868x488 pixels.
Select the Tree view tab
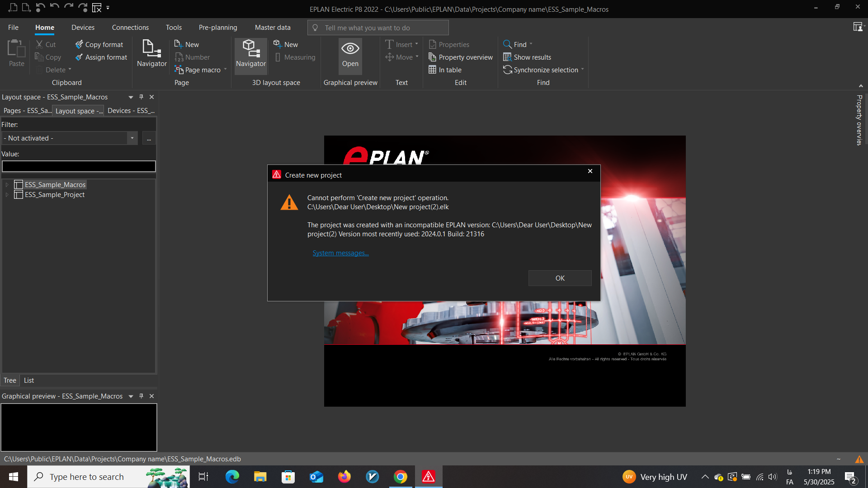(x=10, y=380)
